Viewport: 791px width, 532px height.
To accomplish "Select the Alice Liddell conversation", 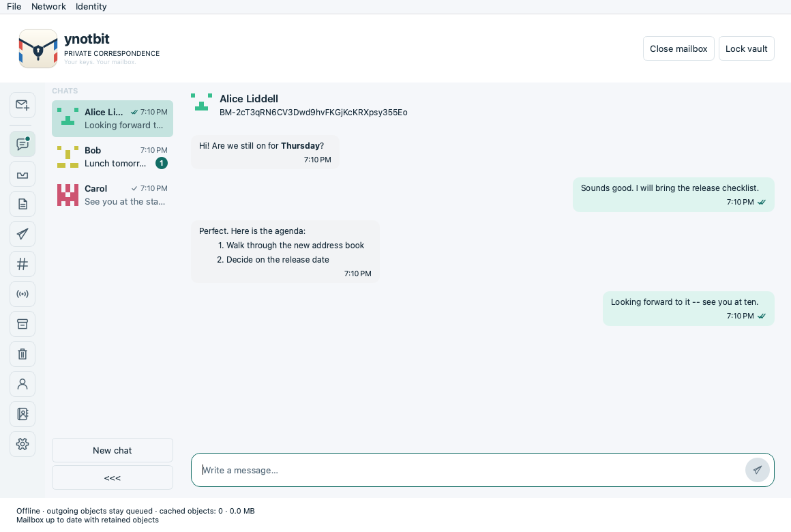I will click(113, 119).
